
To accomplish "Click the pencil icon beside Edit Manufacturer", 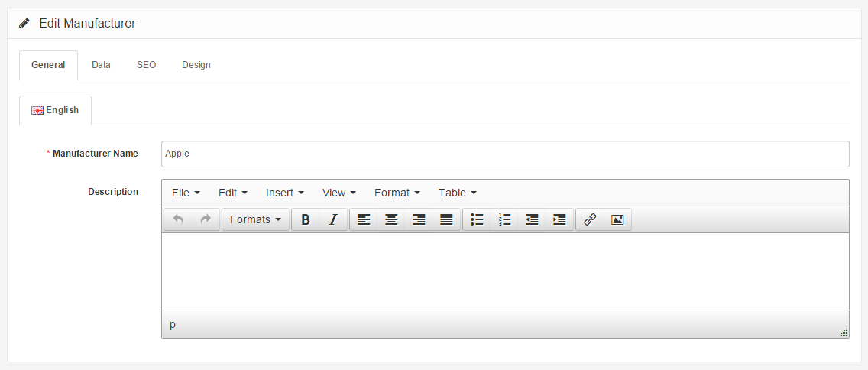I will coord(24,23).
